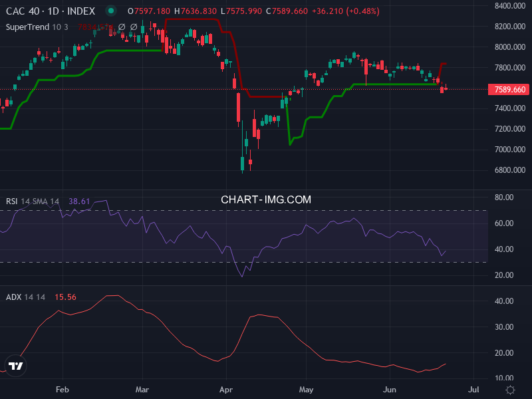Click the Feb label on time axis
This screenshot has height=399, width=532.
[63, 390]
